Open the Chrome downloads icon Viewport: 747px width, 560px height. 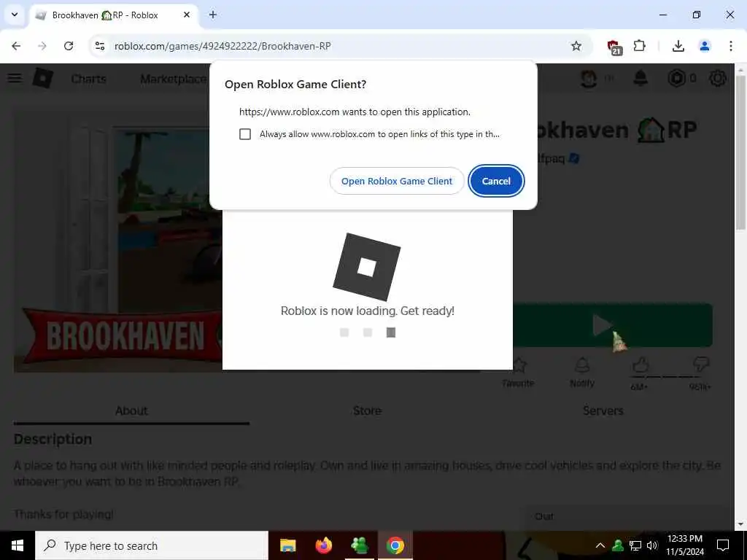678,46
